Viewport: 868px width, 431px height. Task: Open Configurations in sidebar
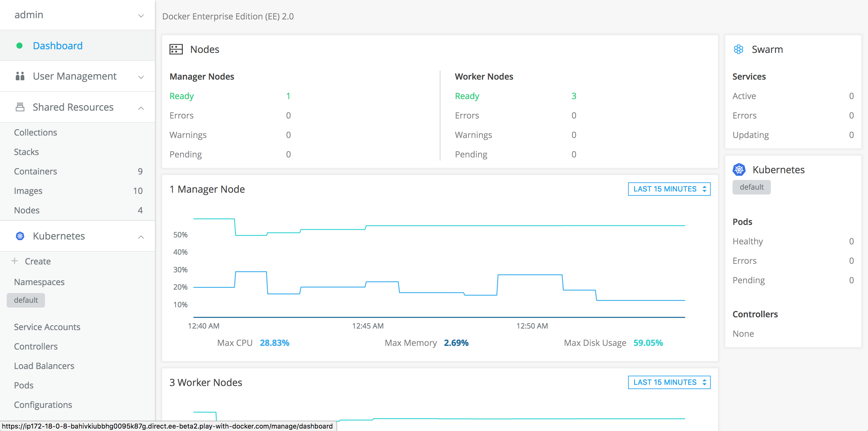click(x=43, y=405)
